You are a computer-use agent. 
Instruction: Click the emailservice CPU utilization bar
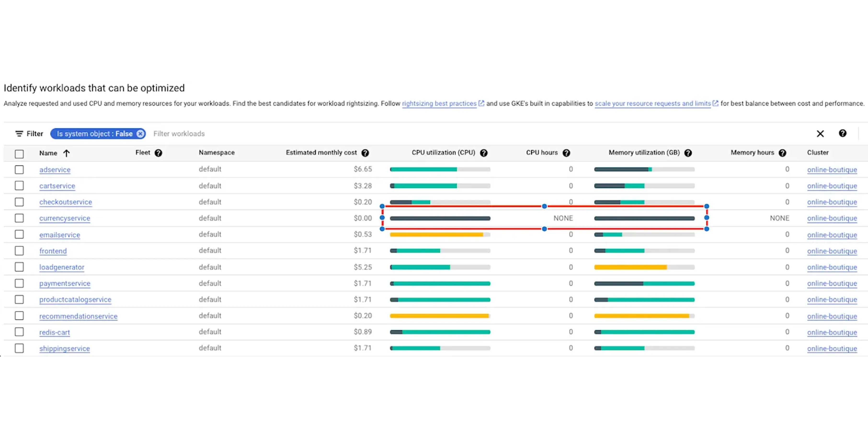pyautogui.click(x=440, y=235)
